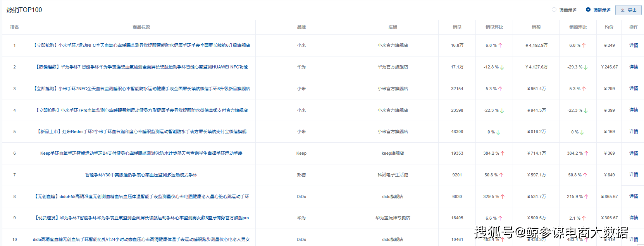Open 详情 for the rank 10 dido row

pos(634,239)
